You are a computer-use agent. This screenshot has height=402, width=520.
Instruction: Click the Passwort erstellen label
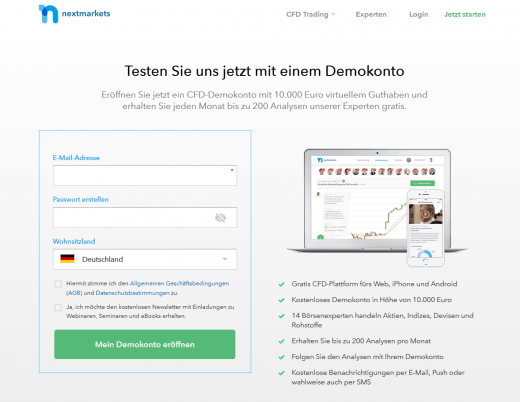pyautogui.click(x=81, y=199)
